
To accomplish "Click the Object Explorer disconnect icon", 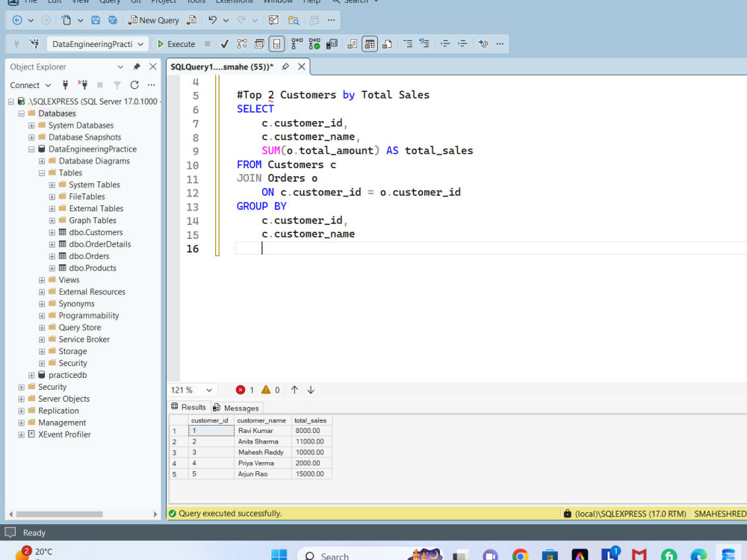I will coord(83,85).
